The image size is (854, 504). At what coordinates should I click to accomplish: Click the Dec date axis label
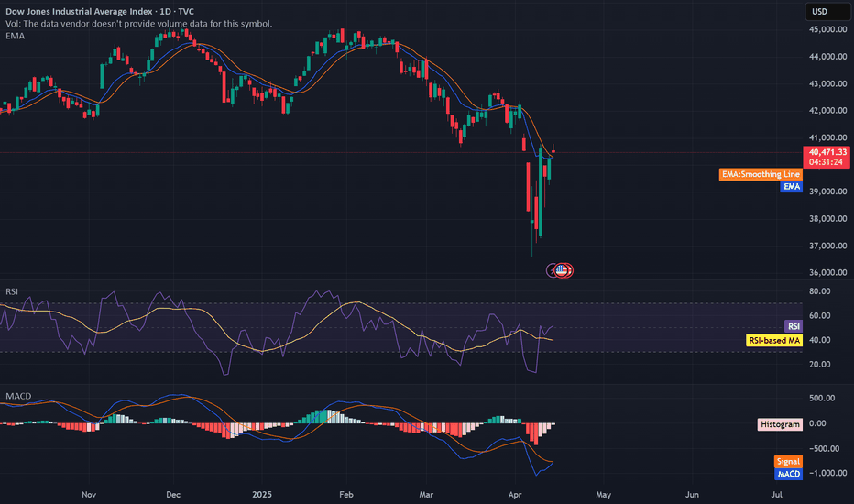point(173,495)
